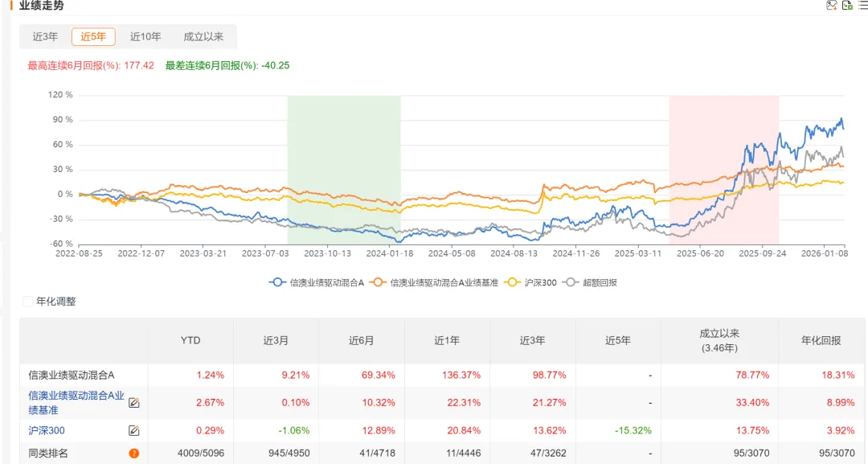This screenshot has width=868, height=464.
Task: Click the 2022-08-25 x-axis date label
Action: 79,253
